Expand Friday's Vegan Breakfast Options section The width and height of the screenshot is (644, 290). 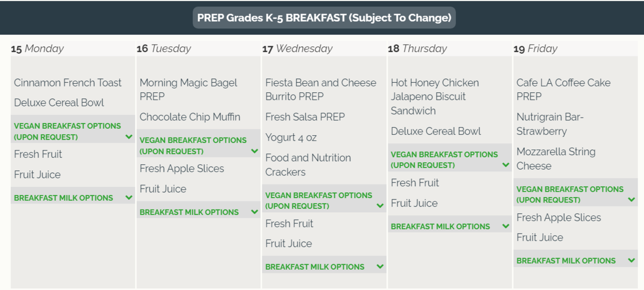tap(575, 194)
